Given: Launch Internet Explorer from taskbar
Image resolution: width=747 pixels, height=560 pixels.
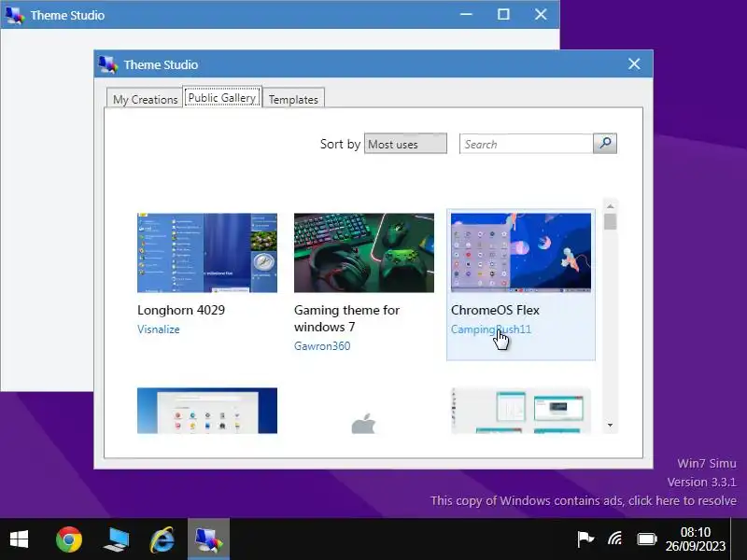Looking at the screenshot, I should pos(162,539).
